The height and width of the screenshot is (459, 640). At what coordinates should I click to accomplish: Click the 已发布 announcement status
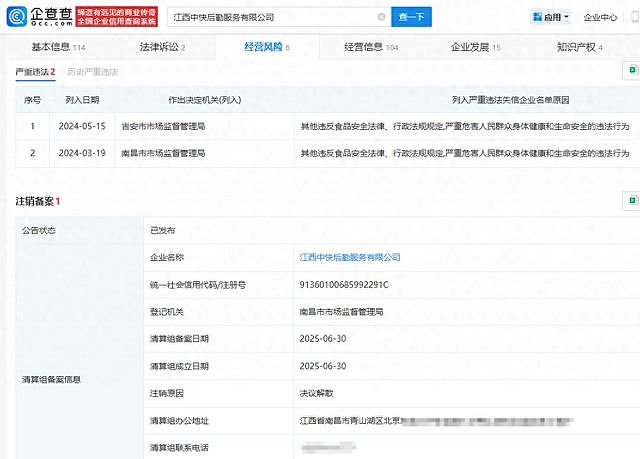[162, 230]
